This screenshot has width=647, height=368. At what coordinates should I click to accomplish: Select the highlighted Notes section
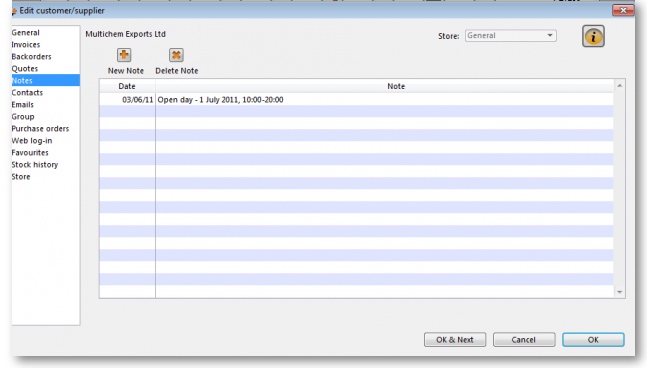[45, 80]
